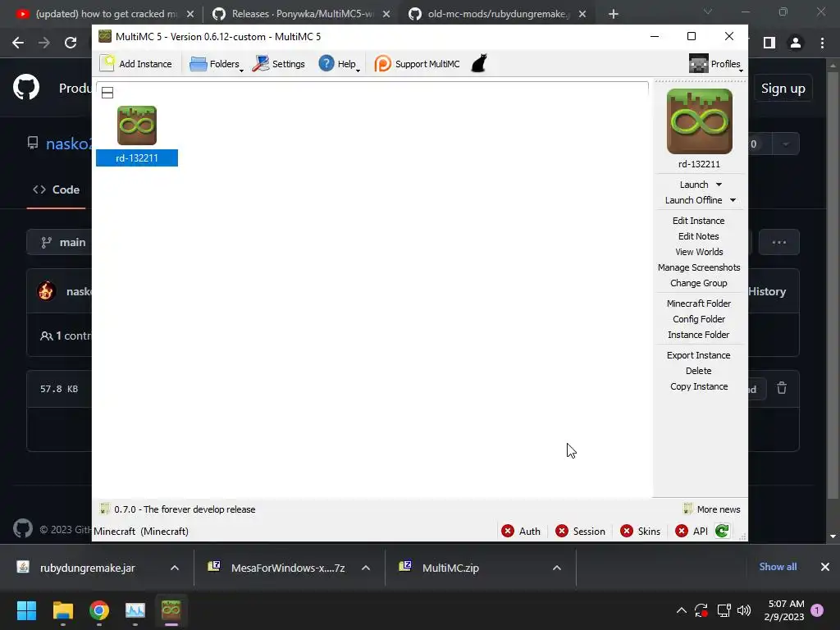The height and width of the screenshot is (630, 840).
Task: Open MultiMC.zip download options chevron
Action: point(557,568)
